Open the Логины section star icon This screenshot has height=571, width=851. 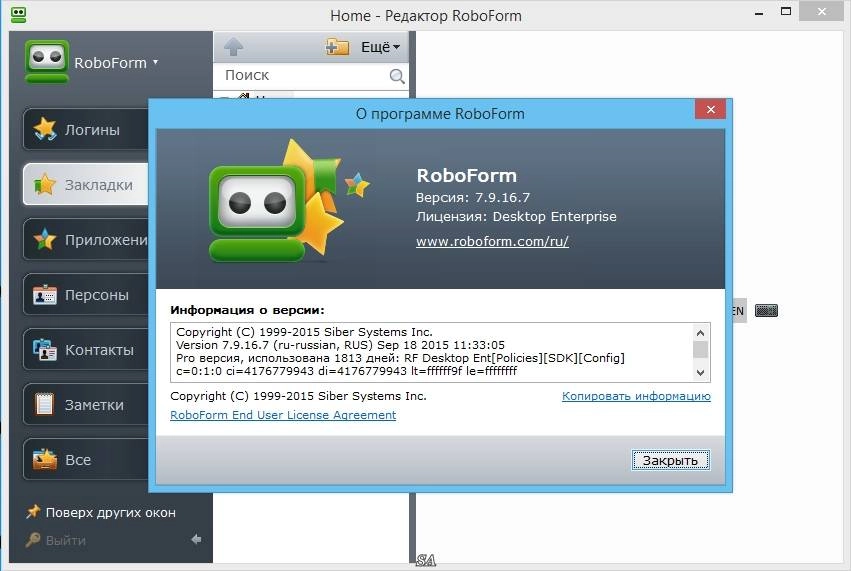tap(45, 129)
